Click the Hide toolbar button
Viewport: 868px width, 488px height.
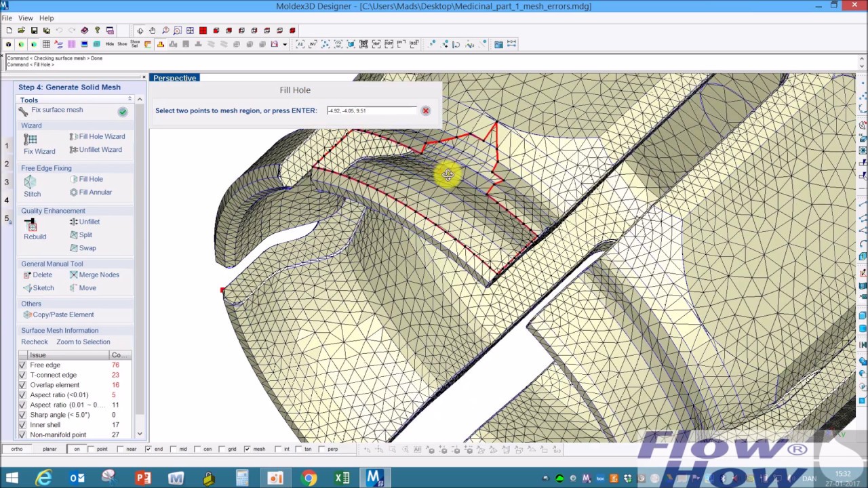[x=110, y=44]
